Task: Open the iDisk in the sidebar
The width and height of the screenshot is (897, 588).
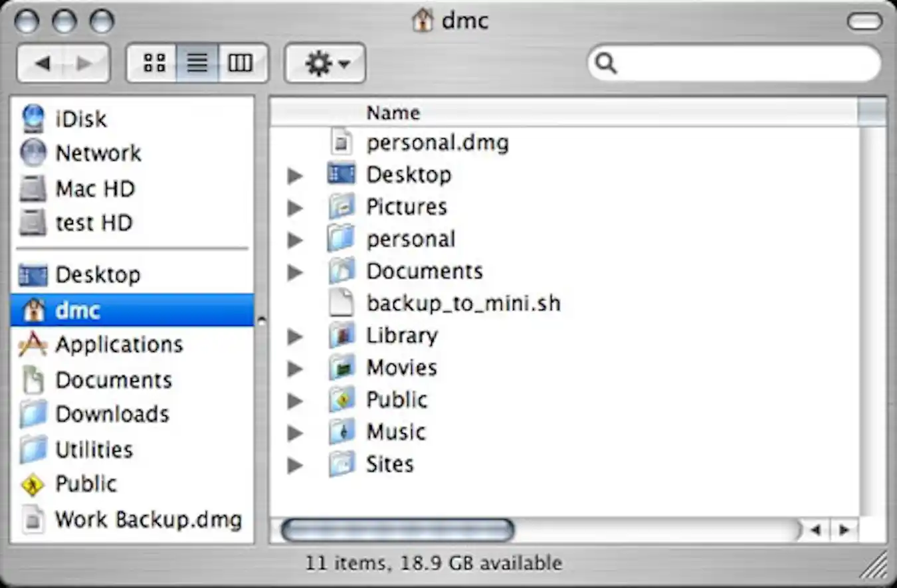Action: pos(80,118)
